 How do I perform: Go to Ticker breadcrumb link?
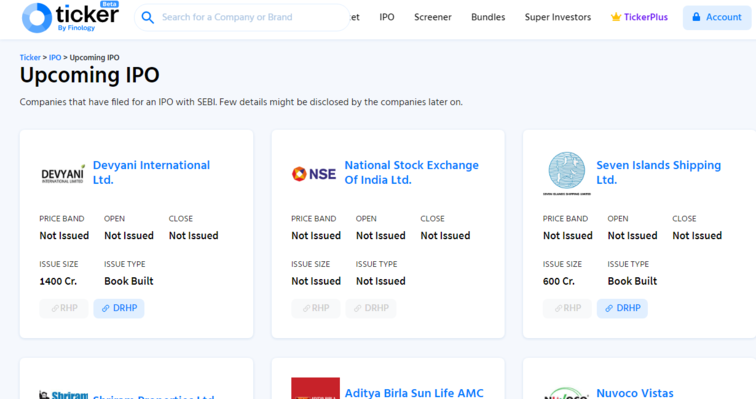[30, 57]
